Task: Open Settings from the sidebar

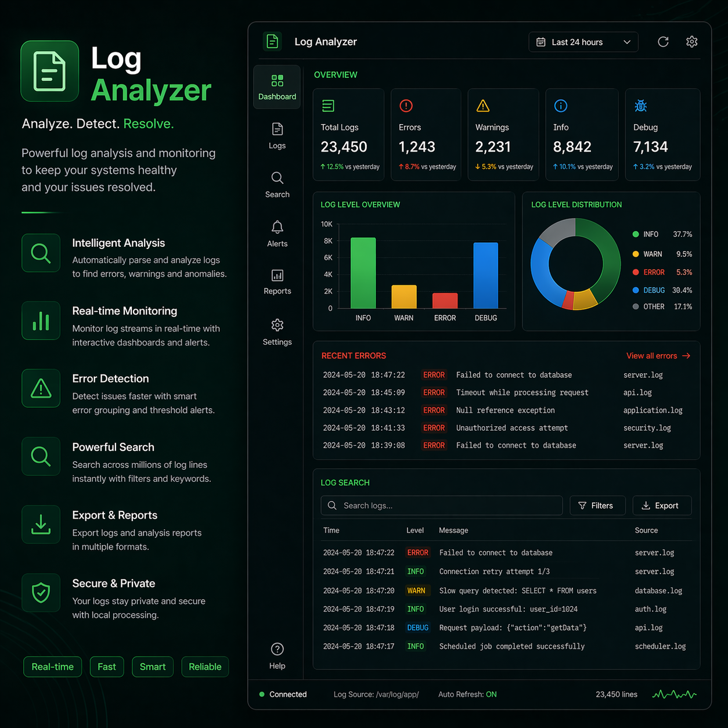Action: [277, 331]
